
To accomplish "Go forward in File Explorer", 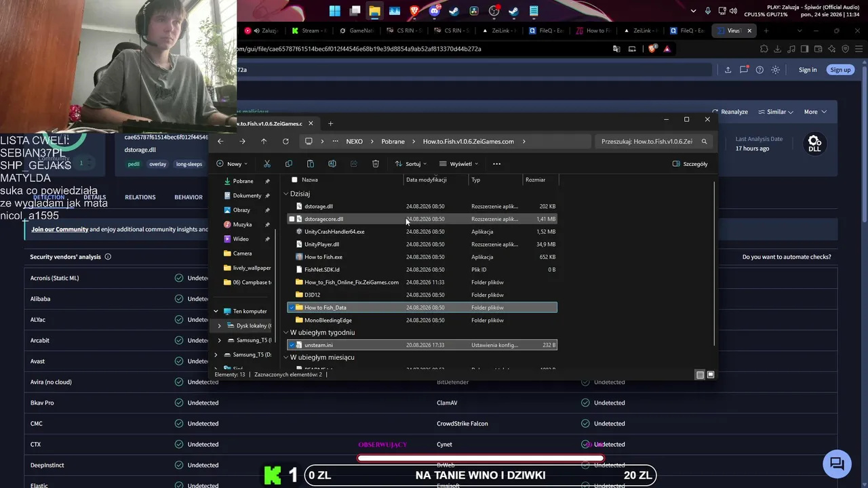I will [242, 142].
